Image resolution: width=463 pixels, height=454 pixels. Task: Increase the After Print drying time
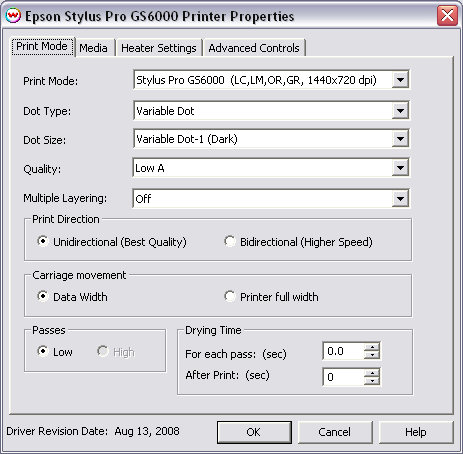[x=372, y=373]
